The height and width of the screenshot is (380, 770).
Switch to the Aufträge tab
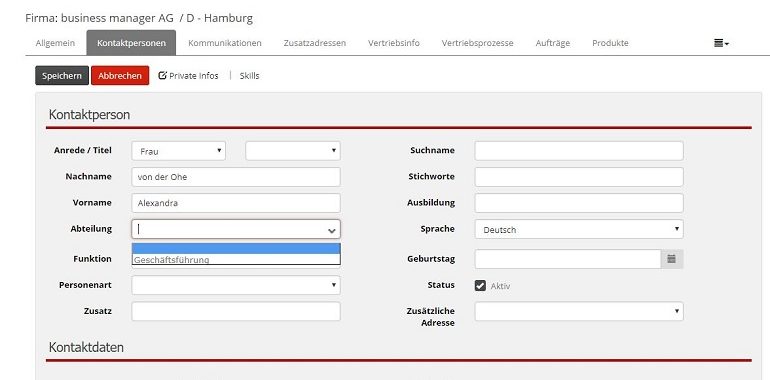pyautogui.click(x=553, y=43)
